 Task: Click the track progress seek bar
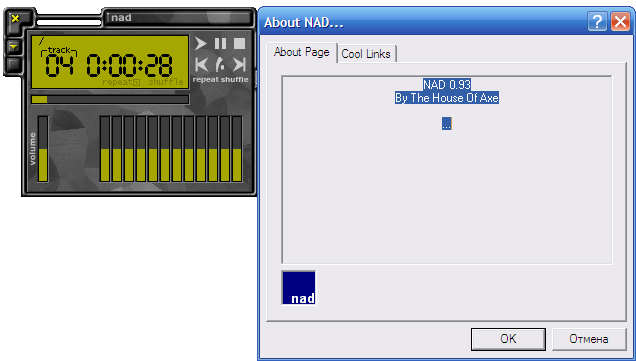tap(110, 99)
